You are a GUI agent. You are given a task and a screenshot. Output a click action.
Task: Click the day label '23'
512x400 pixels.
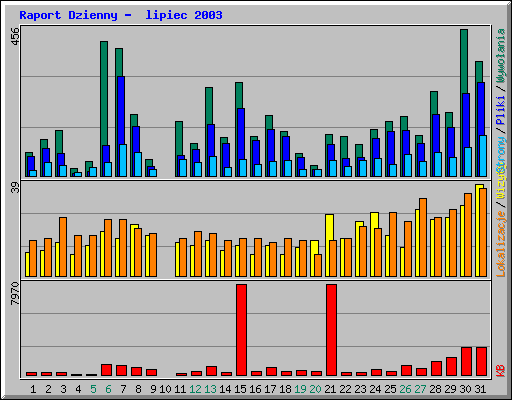360,389
